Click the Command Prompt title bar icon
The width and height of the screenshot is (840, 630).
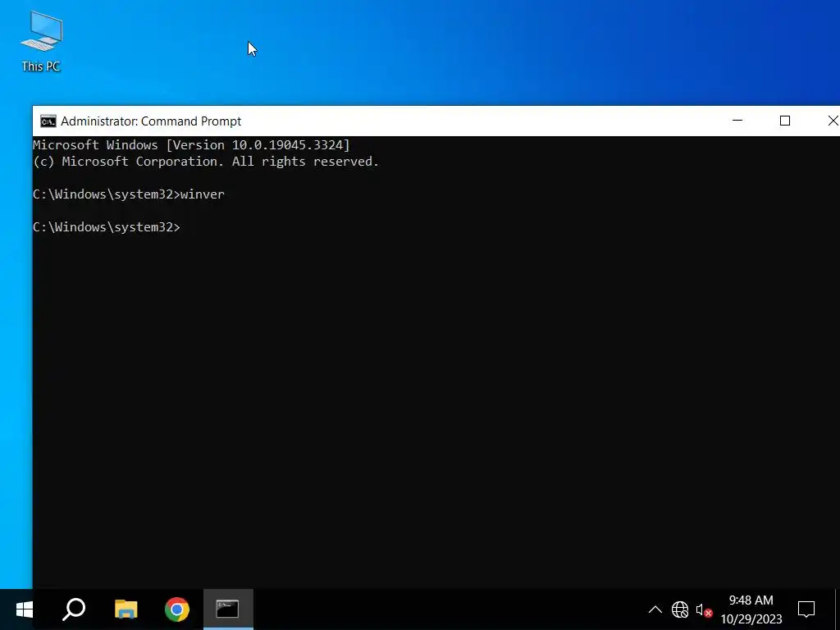coord(48,121)
